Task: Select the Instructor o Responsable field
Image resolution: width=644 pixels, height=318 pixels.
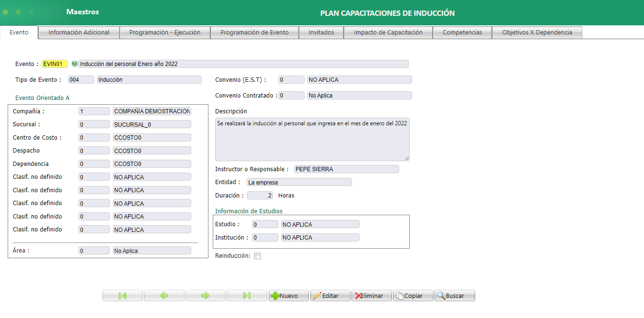Action: point(346,169)
